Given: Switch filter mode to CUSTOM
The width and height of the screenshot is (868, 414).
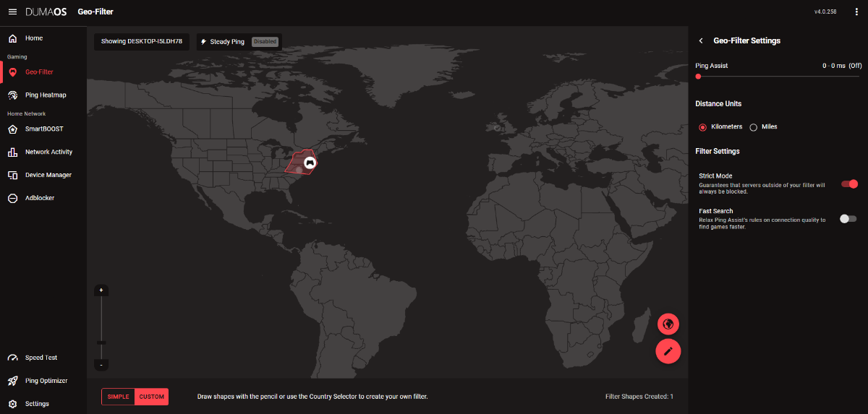Looking at the screenshot, I should [x=151, y=397].
